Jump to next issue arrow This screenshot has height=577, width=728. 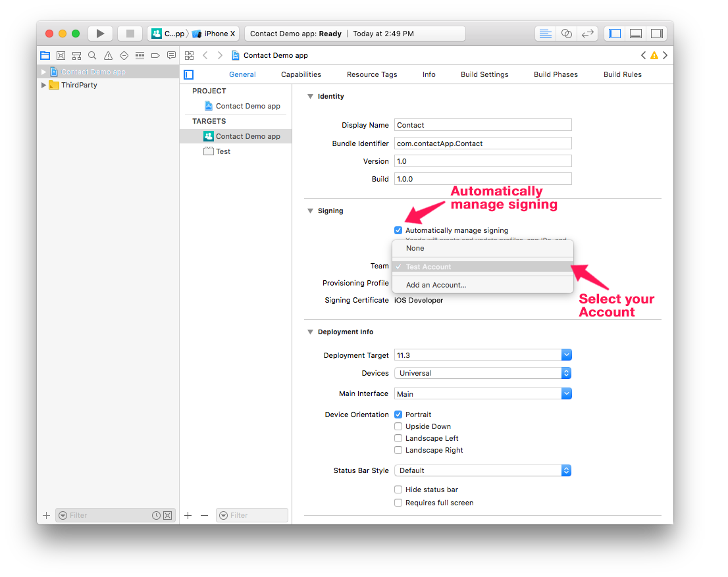click(665, 56)
